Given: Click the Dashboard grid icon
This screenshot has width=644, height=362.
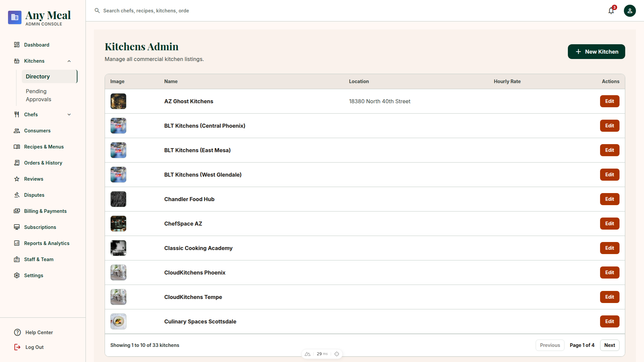Looking at the screenshot, I should (17, 45).
